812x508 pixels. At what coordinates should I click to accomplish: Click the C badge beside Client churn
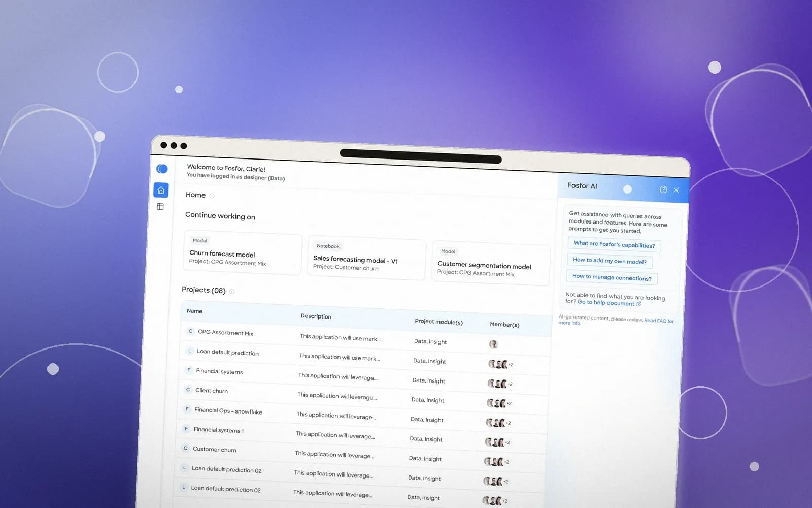(188, 390)
